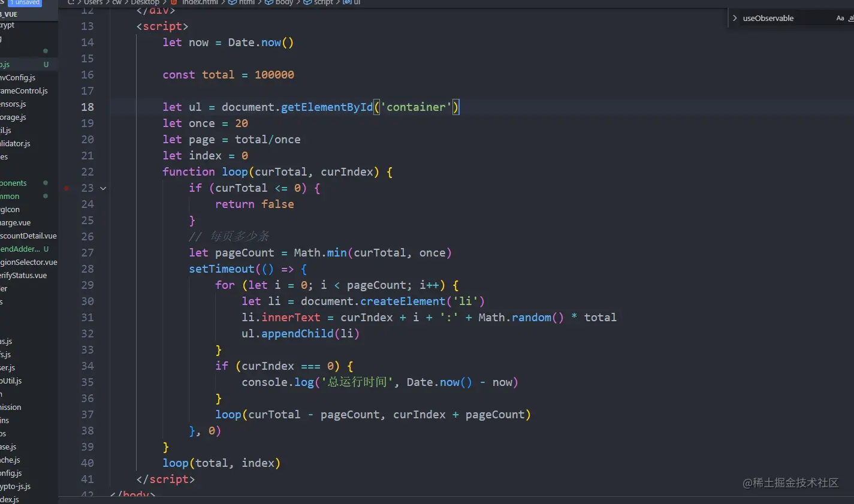Open orage.js in the explorer
Viewport: 854px width, 504px height.
13,117
